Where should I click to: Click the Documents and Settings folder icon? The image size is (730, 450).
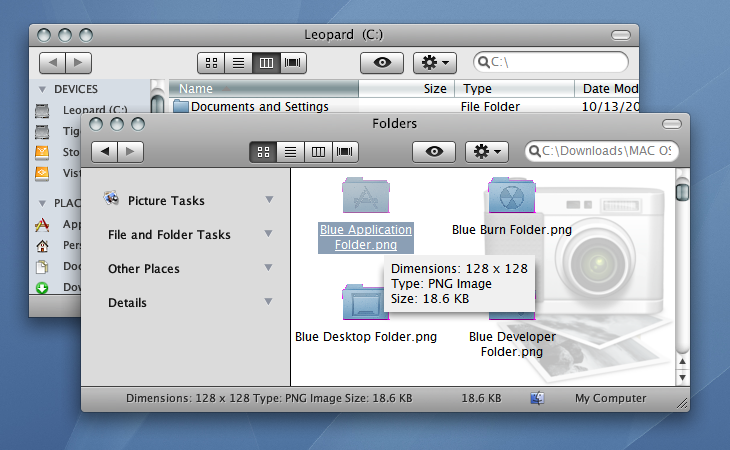click(x=181, y=107)
